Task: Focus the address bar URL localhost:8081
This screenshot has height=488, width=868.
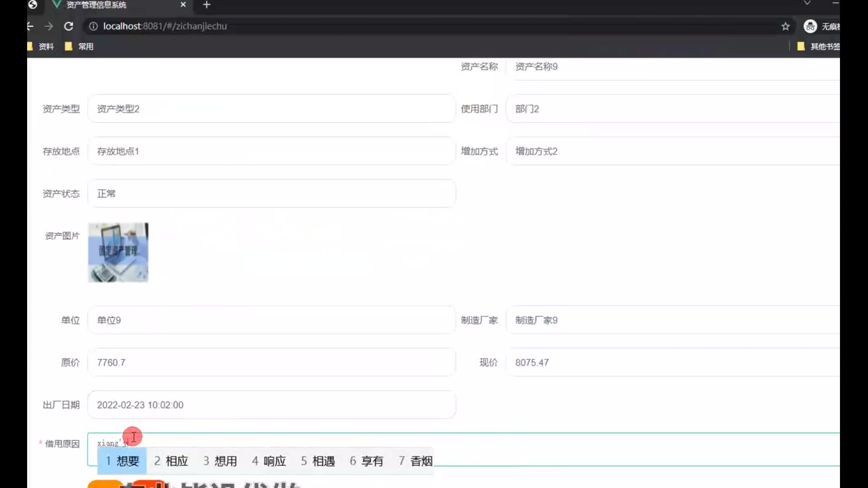Action: pos(165,26)
